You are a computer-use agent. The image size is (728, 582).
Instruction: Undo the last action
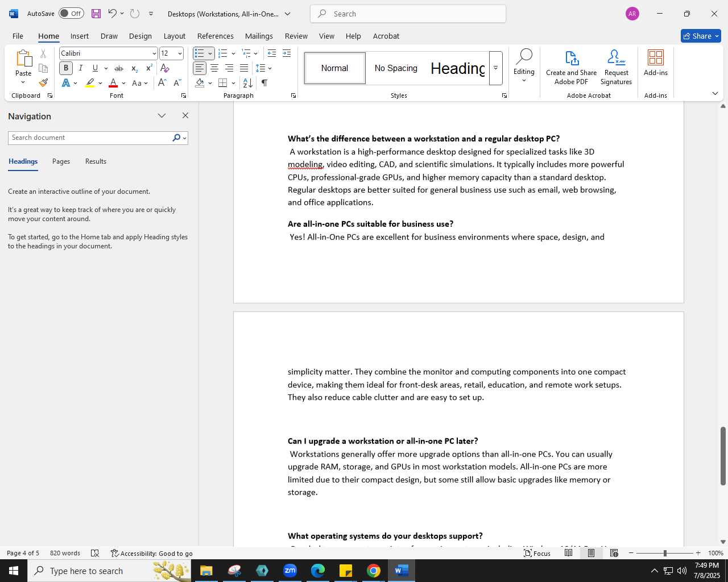pos(112,14)
